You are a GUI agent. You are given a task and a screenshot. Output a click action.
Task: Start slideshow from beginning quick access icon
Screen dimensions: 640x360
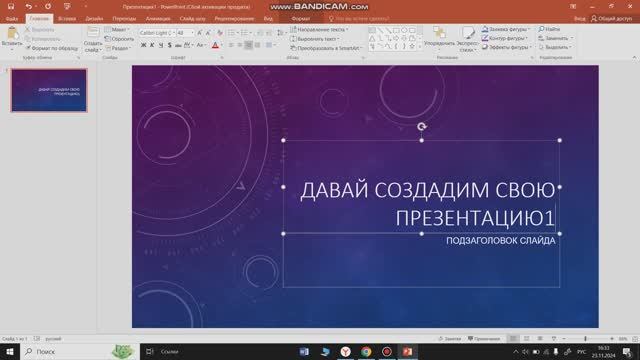[x=67, y=7]
